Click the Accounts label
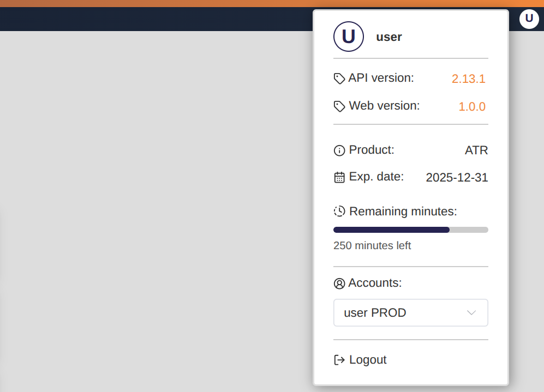 point(375,283)
